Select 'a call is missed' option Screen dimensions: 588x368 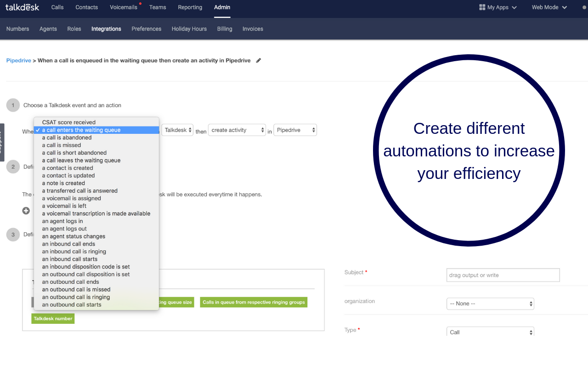[x=96, y=145]
